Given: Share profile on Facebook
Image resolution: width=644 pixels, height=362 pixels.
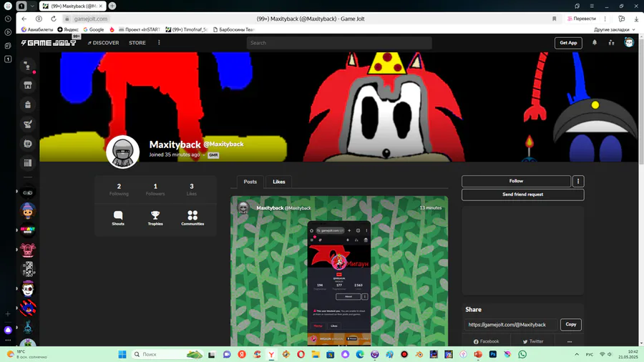Looking at the screenshot, I should [x=487, y=341].
